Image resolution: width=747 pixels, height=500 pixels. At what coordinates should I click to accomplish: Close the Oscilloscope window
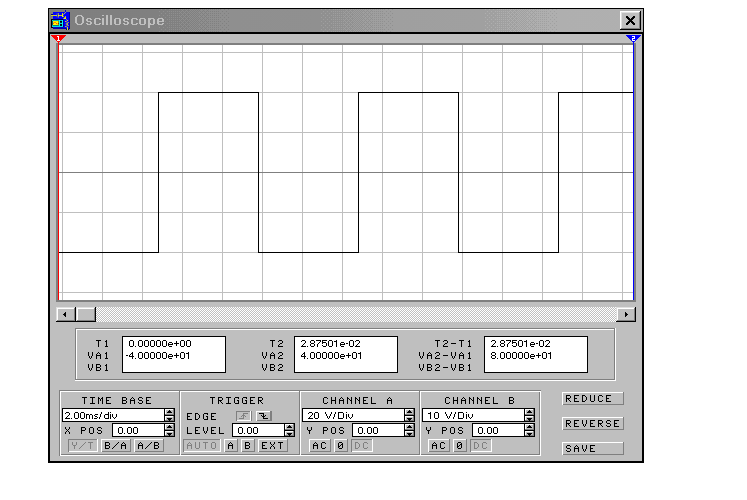[630, 20]
